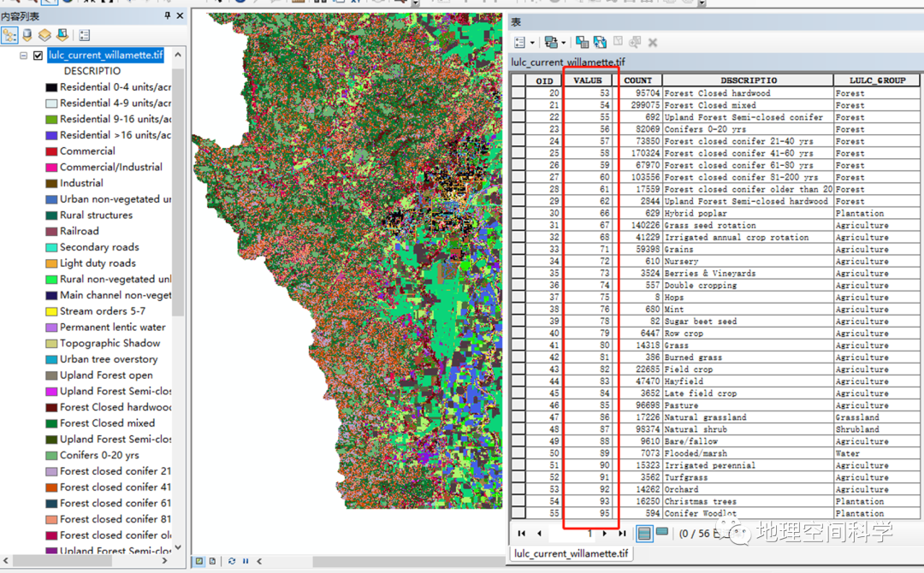Click Select By Attributes table icon
The width and height of the screenshot is (924, 573).
(x=583, y=42)
